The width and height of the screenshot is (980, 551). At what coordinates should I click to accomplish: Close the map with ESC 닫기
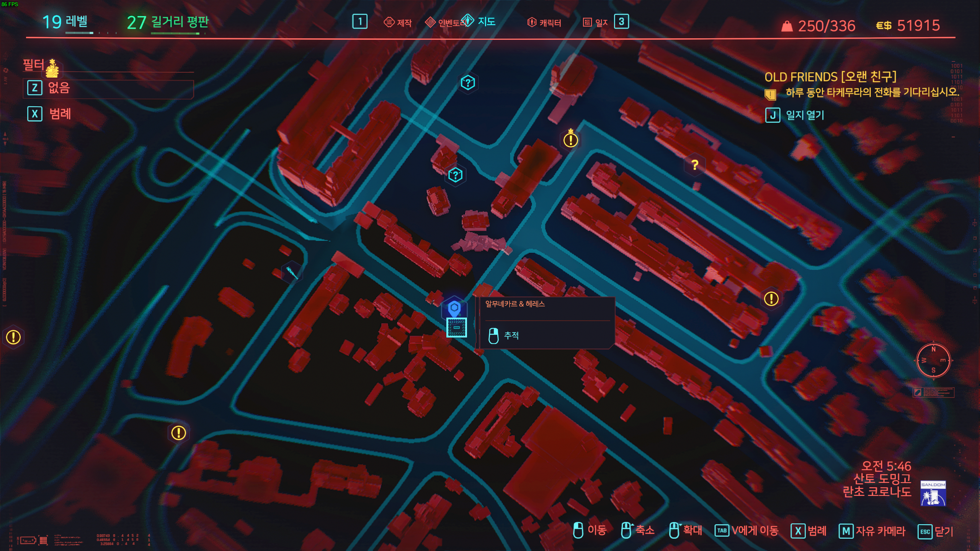(936, 531)
